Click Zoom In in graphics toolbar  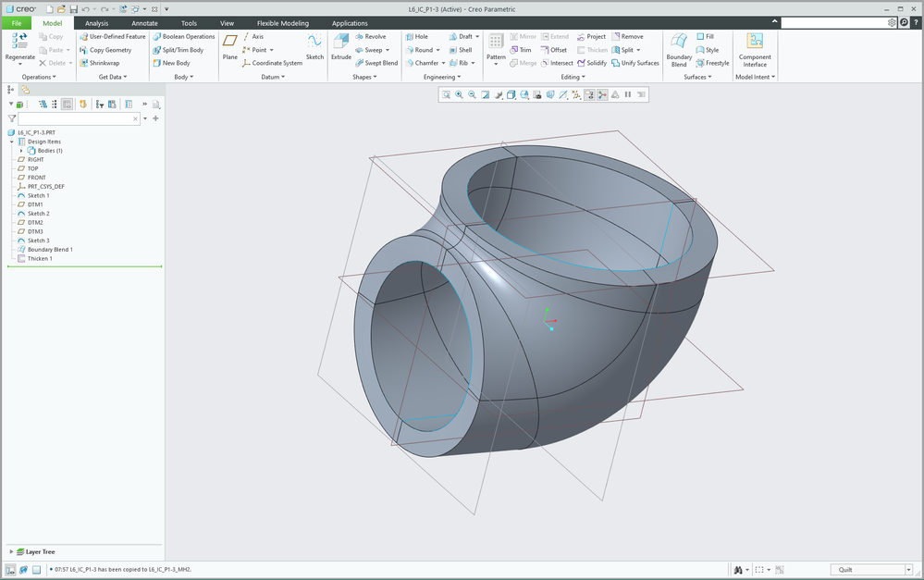point(459,94)
